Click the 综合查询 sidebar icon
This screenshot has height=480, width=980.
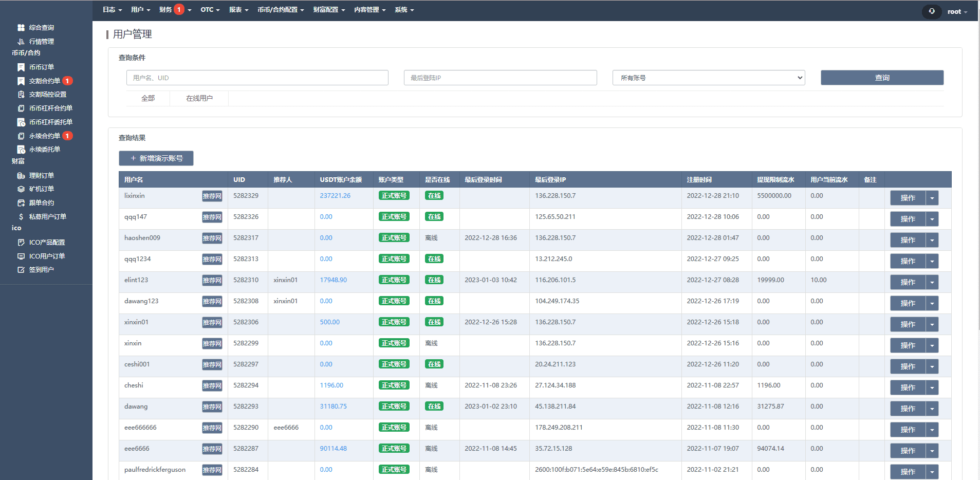point(21,28)
